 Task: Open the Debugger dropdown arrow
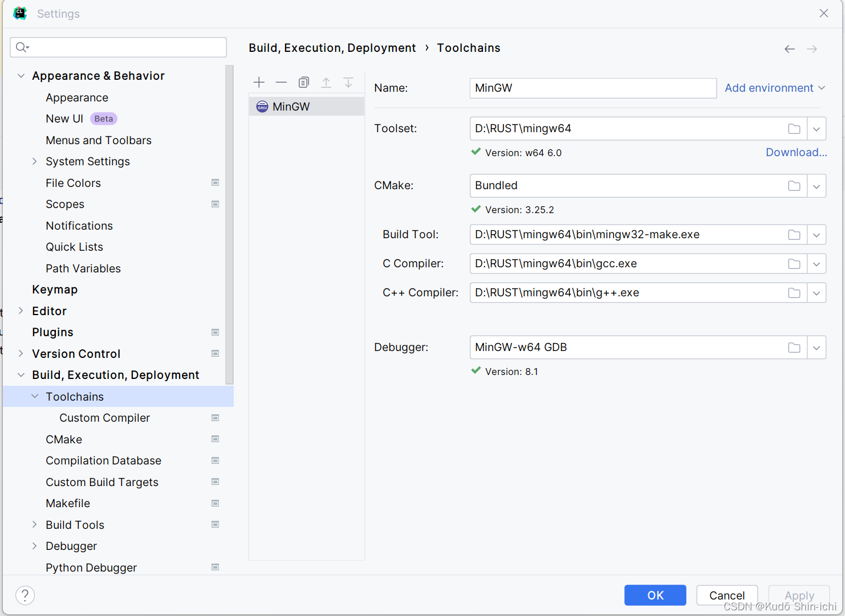[x=816, y=348]
